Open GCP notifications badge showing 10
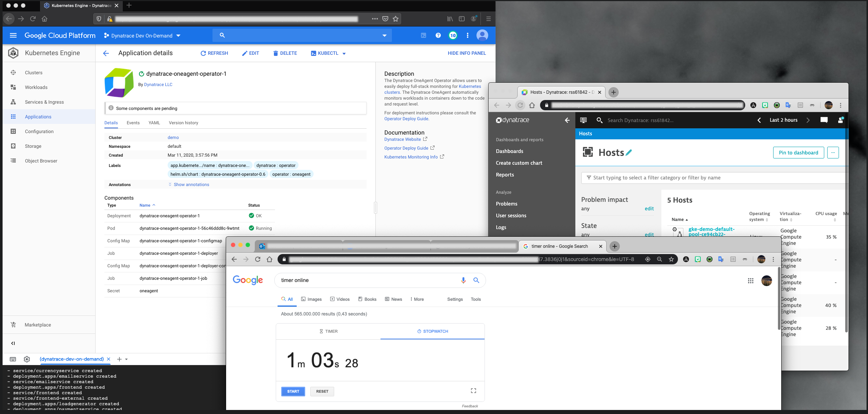The width and height of the screenshot is (868, 414). pyautogui.click(x=453, y=35)
